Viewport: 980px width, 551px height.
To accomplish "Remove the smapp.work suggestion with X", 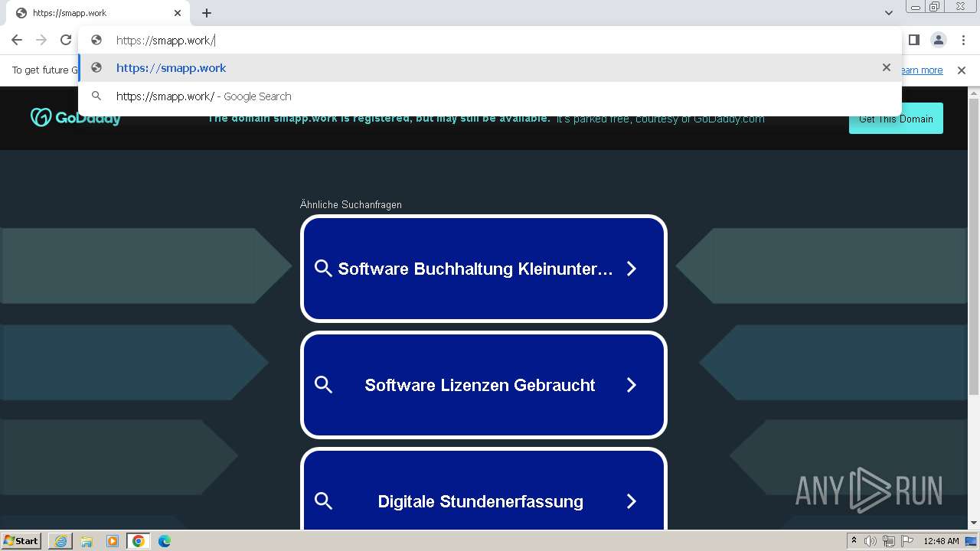I will [x=887, y=67].
